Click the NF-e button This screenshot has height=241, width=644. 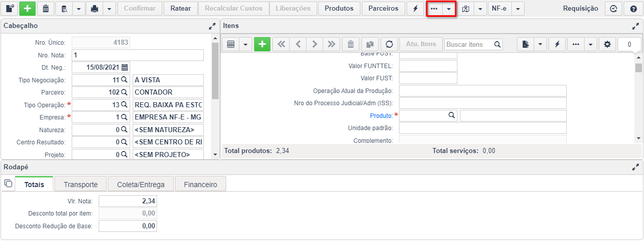click(x=499, y=9)
